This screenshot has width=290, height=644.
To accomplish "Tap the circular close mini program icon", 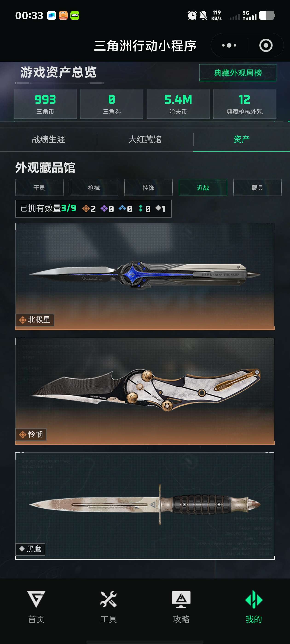I will click(266, 45).
